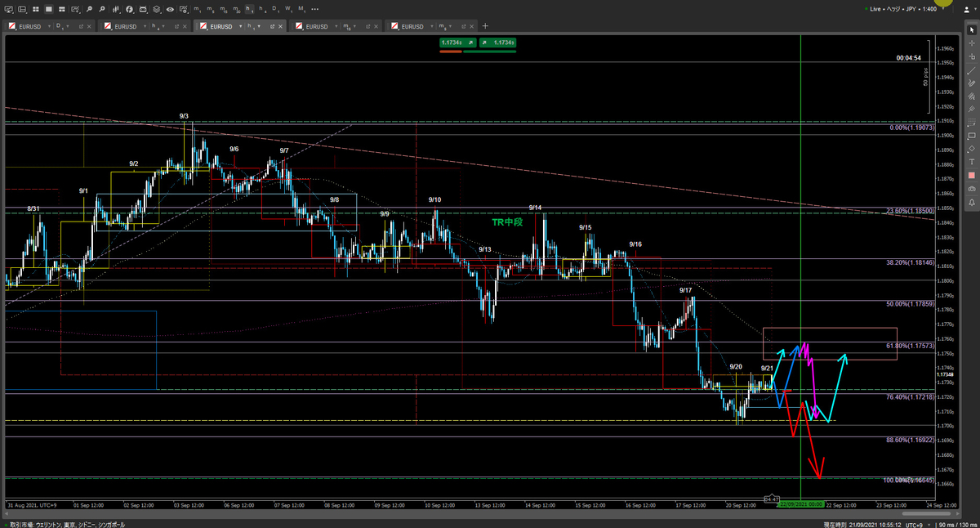Open the indicators function icon
This screenshot has width=980, height=528.
130,8
